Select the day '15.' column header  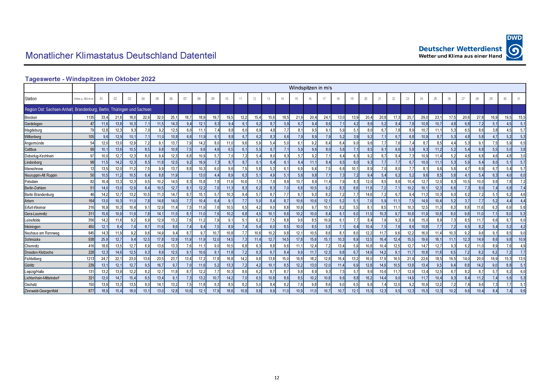coord(296,99)
